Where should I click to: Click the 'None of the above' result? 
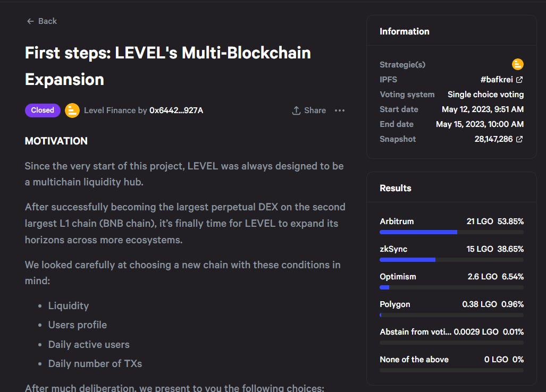414,359
